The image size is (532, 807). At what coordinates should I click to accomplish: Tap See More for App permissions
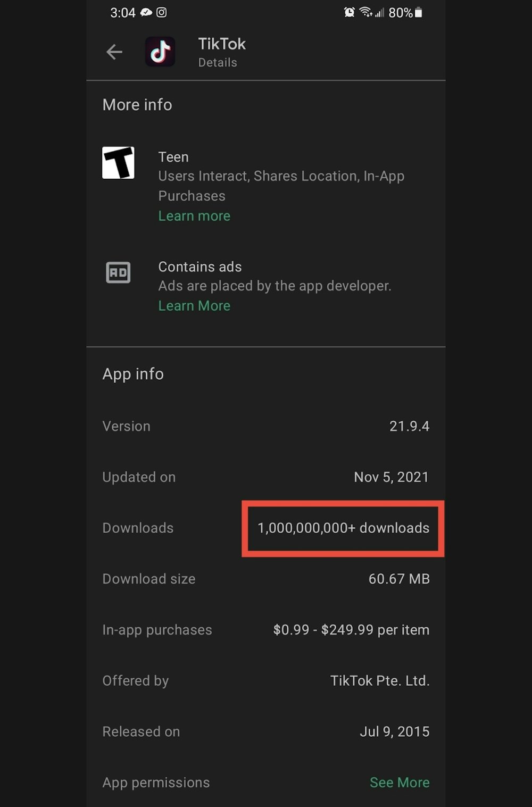click(400, 783)
